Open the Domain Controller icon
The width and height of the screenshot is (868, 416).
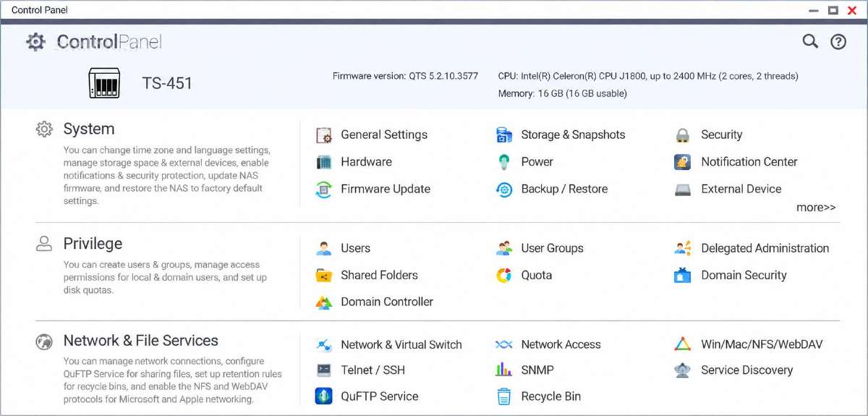click(x=324, y=302)
